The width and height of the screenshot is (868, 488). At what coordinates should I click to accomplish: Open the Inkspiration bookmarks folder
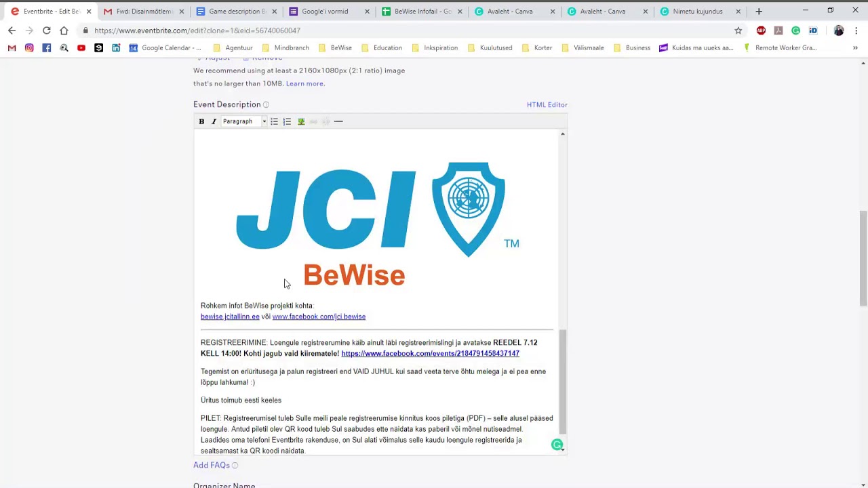click(x=435, y=48)
